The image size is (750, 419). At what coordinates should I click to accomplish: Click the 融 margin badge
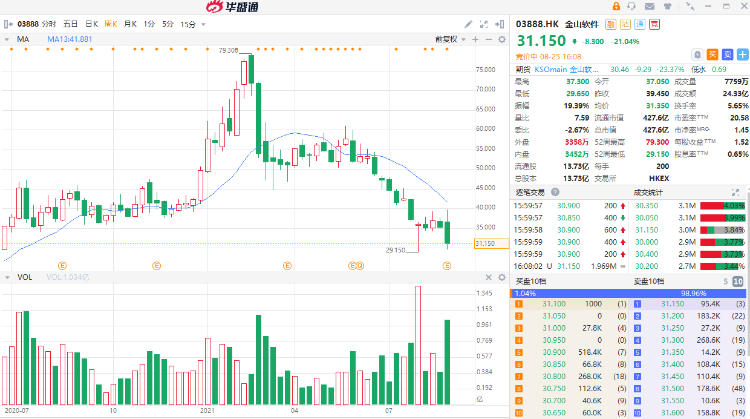pyautogui.click(x=610, y=24)
